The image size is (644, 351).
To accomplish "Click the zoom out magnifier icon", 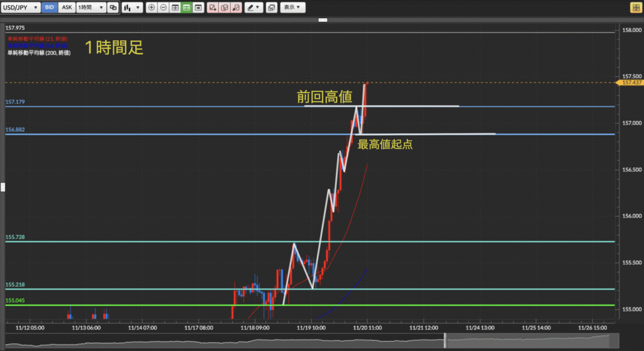I will click(163, 8).
